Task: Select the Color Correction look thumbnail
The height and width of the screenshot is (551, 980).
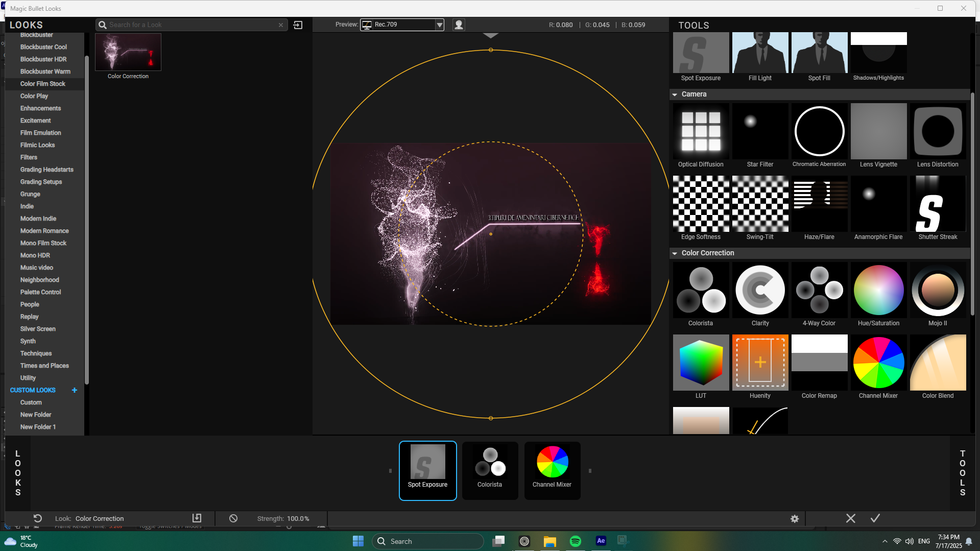Action: tap(128, 52)
